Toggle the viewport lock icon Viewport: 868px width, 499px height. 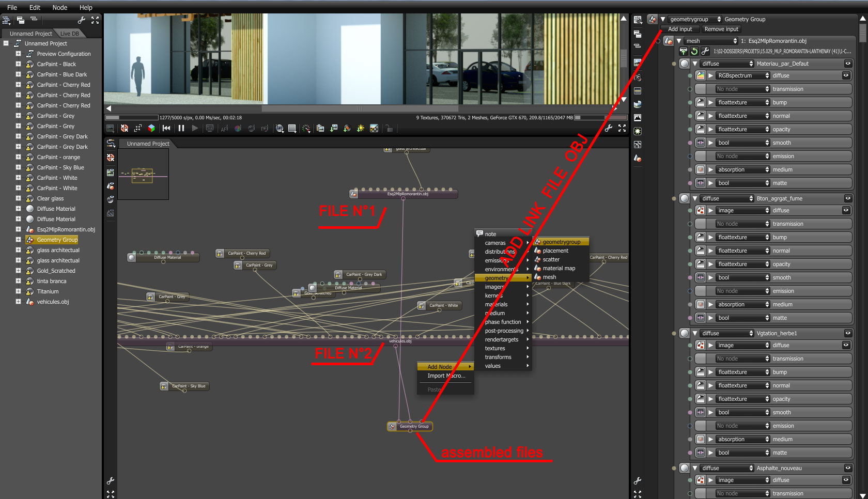[x=389, y=128]
